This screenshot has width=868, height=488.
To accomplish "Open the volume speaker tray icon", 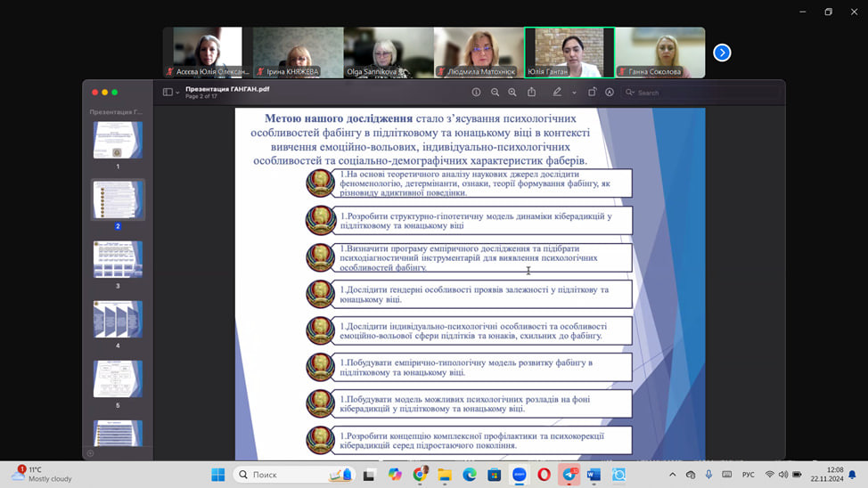I will pos(783,475).
